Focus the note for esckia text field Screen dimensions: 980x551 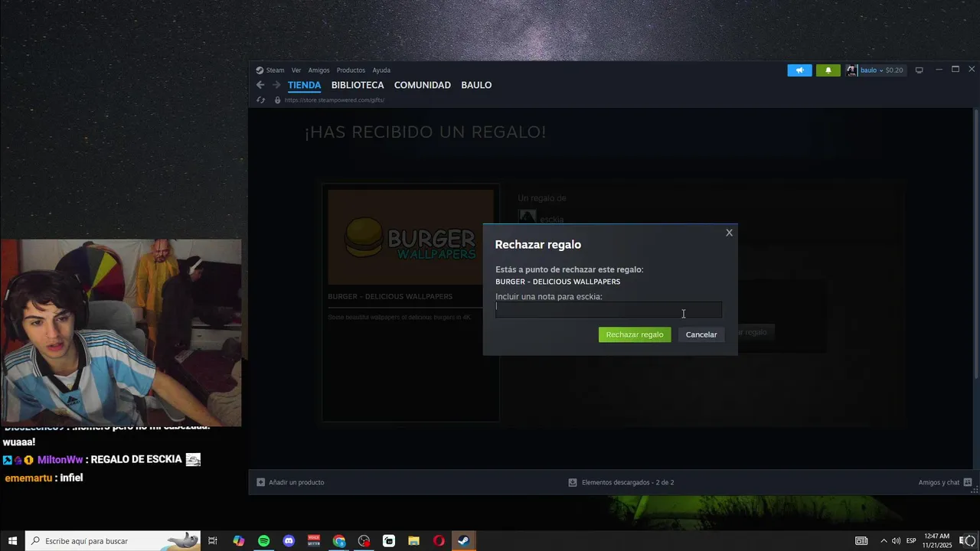(x=608, y=309)
